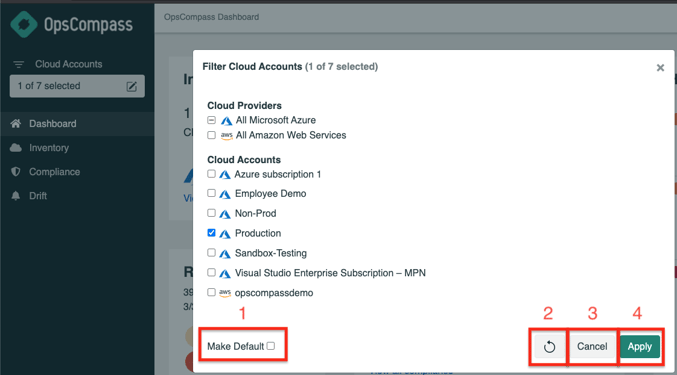The height and width of the screenshot is (375, 677).
Task: Check the opscompassdemo checkbox
Action: click(211, 292)
